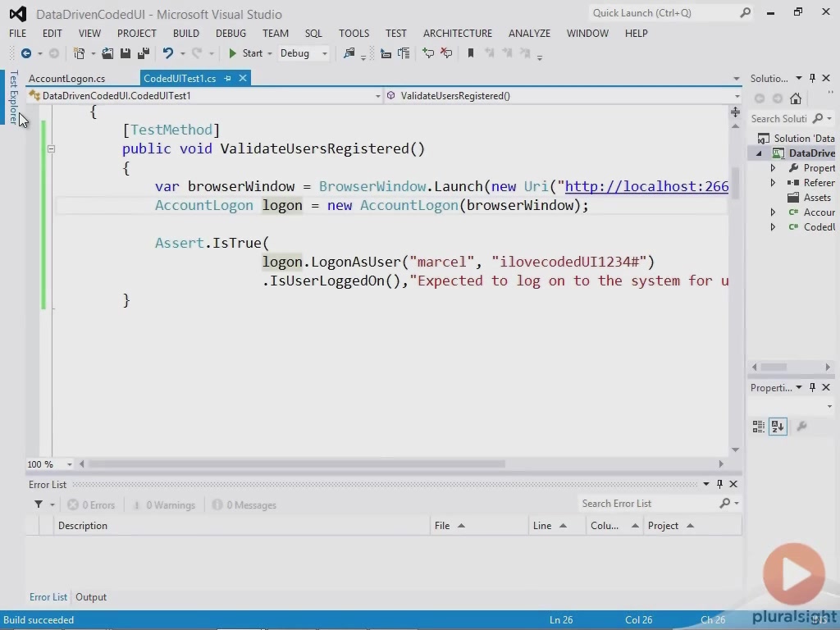Click in the Search Error List field
The height and width of the screenshot is (630, 840).
648,504
